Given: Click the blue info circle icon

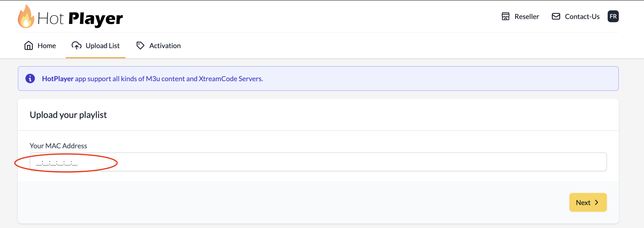Looking at the screenshot, I should (x=30, y=79).
